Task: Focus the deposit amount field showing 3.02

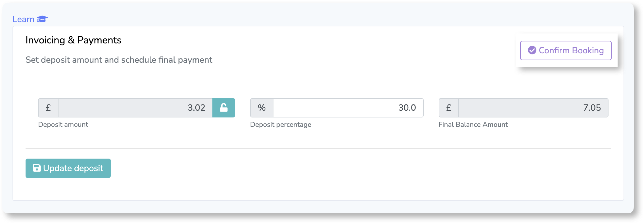Action: point(135,108)
